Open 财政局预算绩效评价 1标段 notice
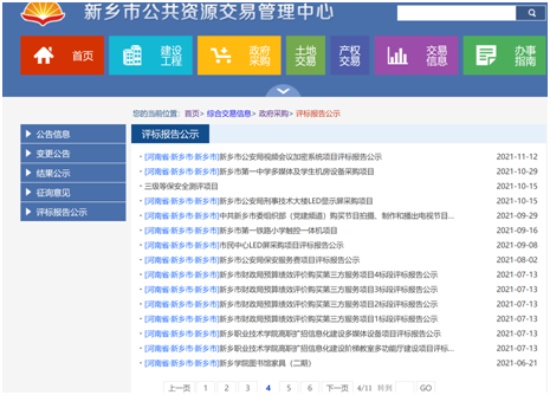This screenshot has height=395, width=550. click(x=291, y=319)
